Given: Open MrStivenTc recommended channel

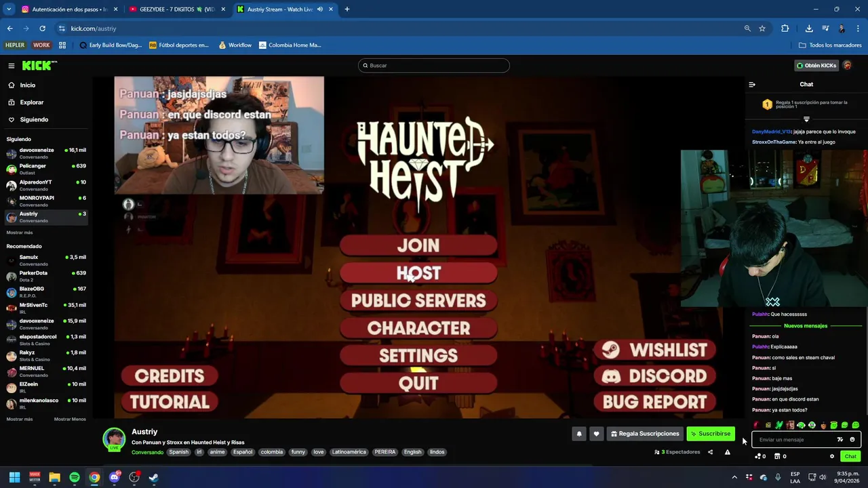Looking at the screenshot, I should [46, 308].
